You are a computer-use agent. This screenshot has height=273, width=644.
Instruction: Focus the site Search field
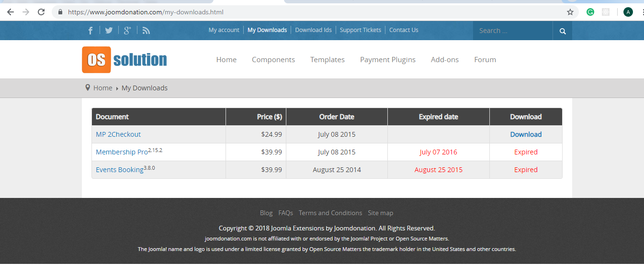click(x=513, y=31)
